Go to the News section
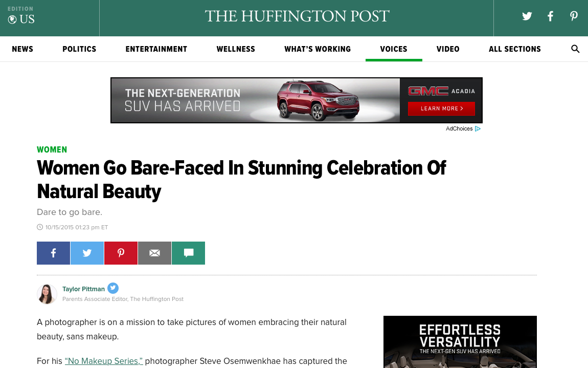 coord(22,49)
